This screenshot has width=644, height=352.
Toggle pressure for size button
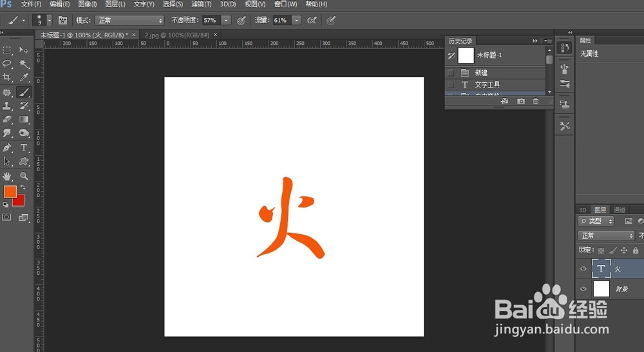coord(331,20)
